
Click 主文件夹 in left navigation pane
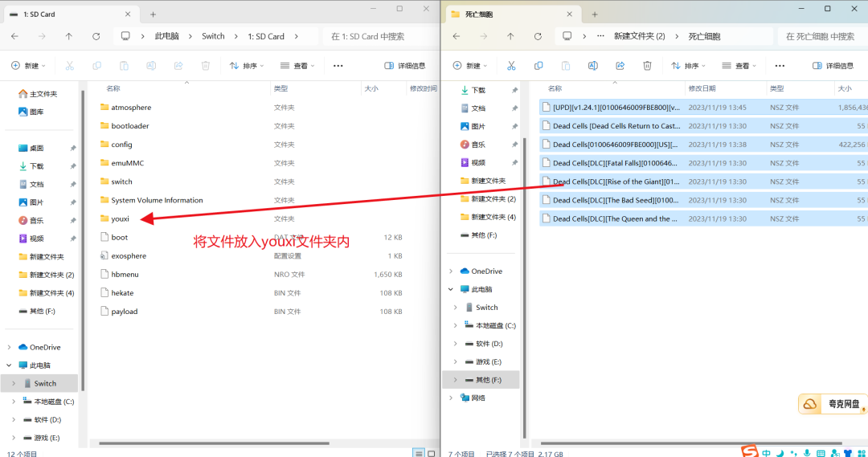point(38,94)
